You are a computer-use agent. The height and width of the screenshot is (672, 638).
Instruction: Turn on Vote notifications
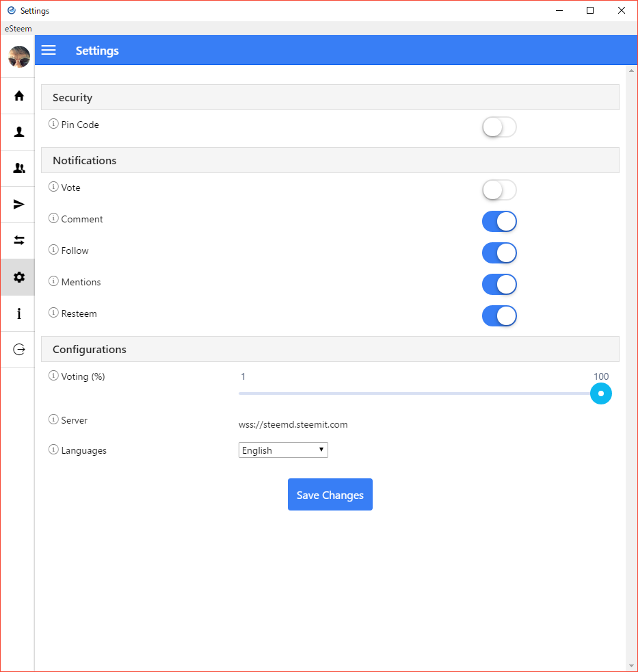[x=499, y=190]
